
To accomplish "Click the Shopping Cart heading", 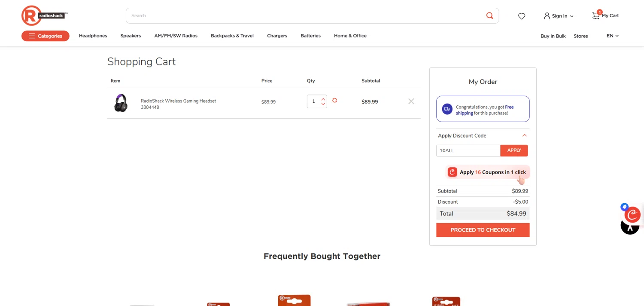I will [x=142, y=61].
